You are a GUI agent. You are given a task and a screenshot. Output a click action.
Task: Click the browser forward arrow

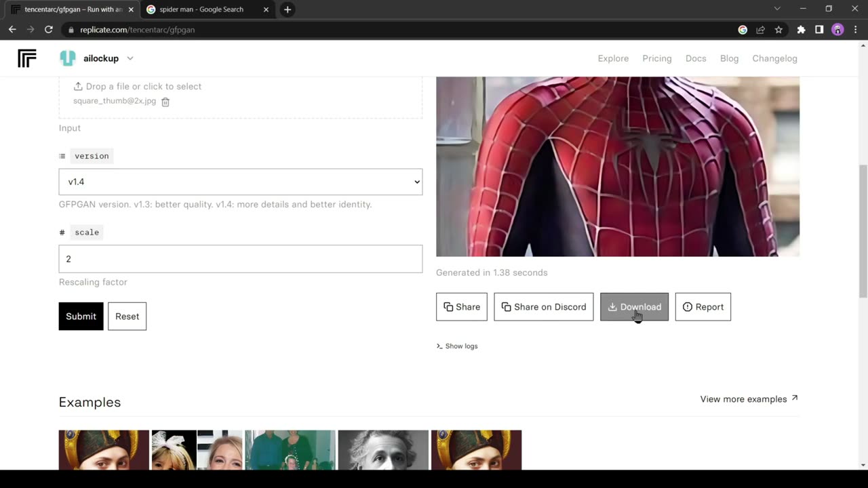[x=31, y=30]
